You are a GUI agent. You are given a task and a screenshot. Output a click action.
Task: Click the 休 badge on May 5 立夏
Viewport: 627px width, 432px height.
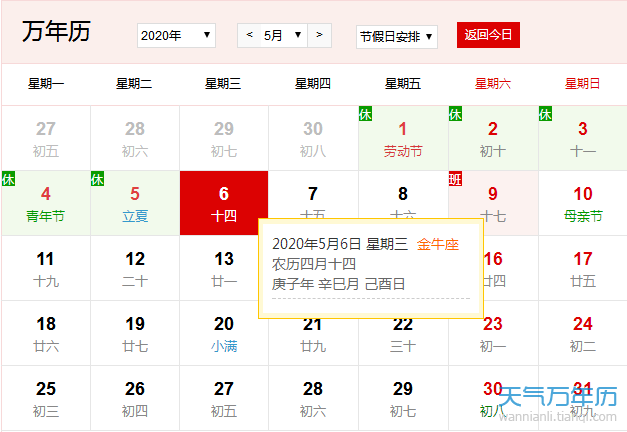[x=98, y=179]
